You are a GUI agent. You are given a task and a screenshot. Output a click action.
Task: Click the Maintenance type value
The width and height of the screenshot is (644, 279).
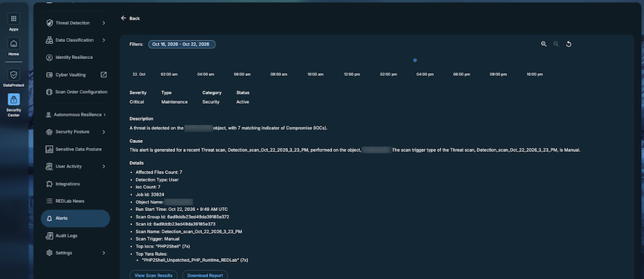pos(174,102)
